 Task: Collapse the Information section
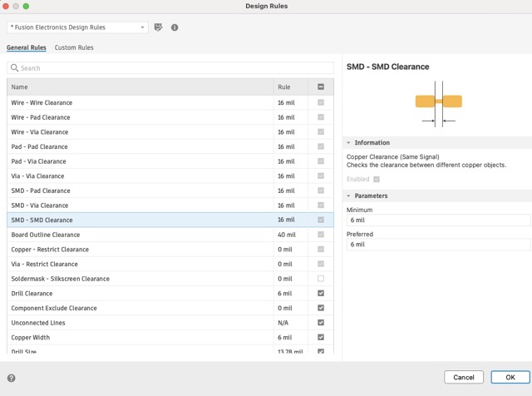tap(349, 143)
